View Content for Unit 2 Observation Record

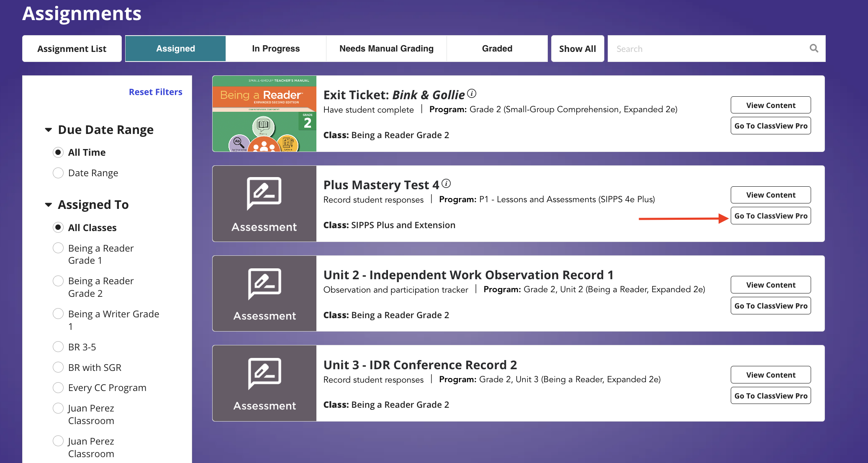[770, 285]
